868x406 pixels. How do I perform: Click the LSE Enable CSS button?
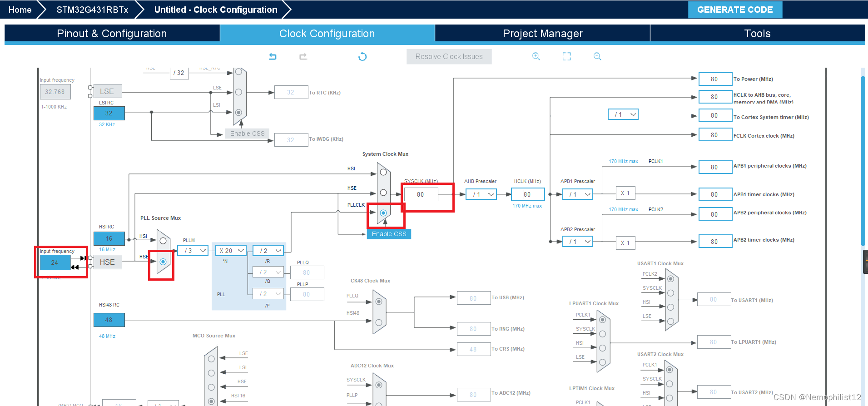247,134
